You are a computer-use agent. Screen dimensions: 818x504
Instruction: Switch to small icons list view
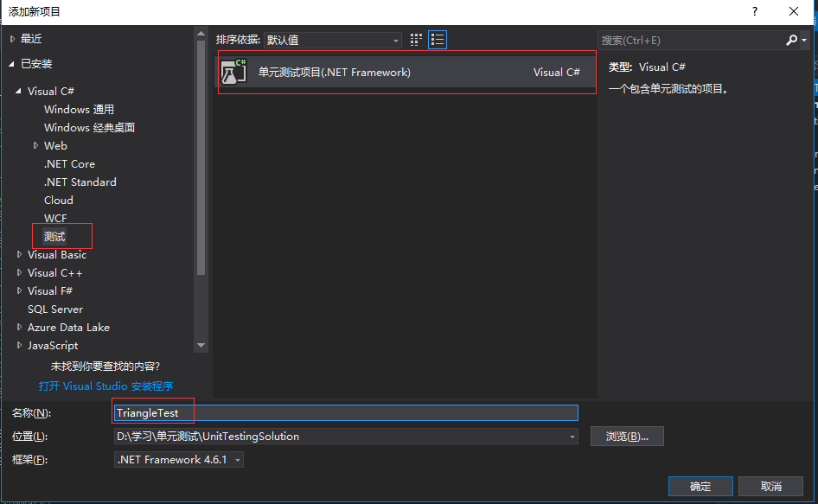click(x=438, y=40)
